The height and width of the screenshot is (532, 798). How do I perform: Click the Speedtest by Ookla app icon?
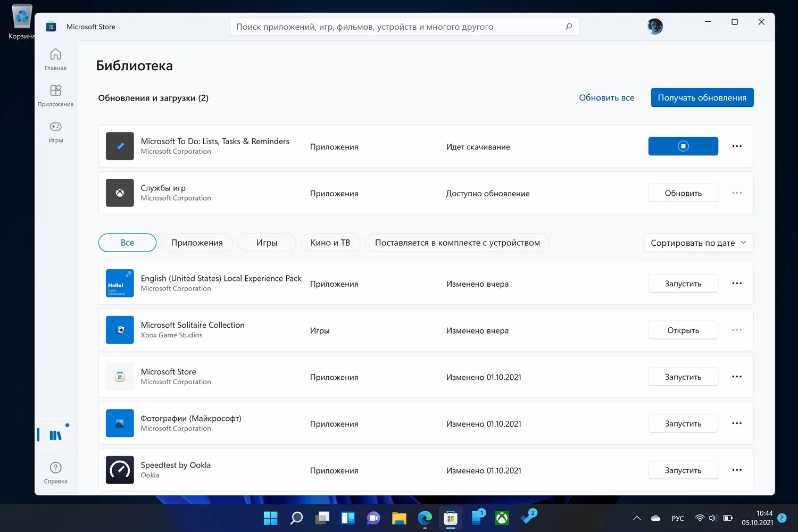click(120, 470)
